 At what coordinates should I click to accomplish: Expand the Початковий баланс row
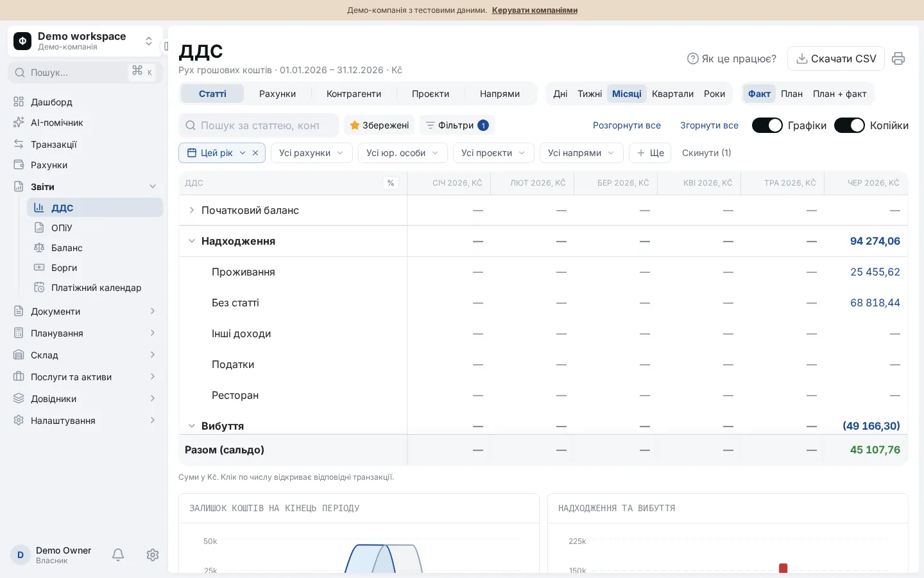coord(191,210)
